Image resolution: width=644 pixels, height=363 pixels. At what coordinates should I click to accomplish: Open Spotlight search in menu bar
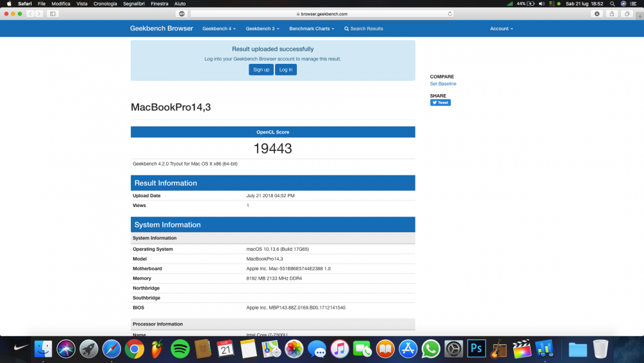(x=612, y=4)
